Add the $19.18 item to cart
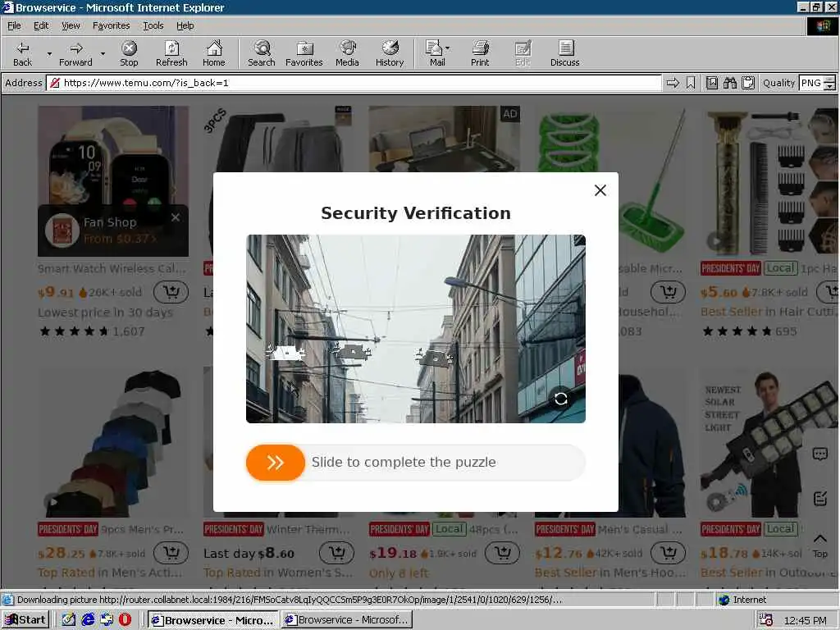840x630 pixels. click(x=503, y=553)
